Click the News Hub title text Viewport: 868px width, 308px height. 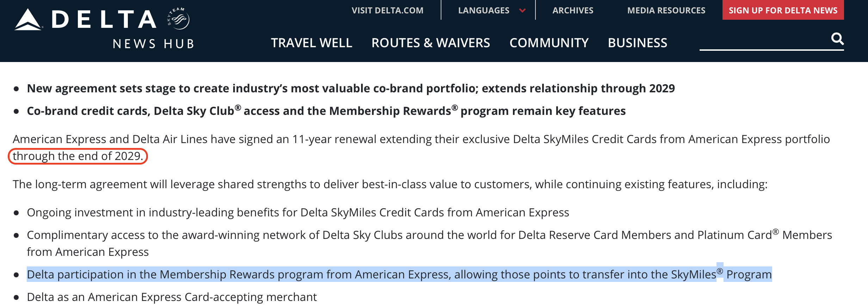[153, 44]
